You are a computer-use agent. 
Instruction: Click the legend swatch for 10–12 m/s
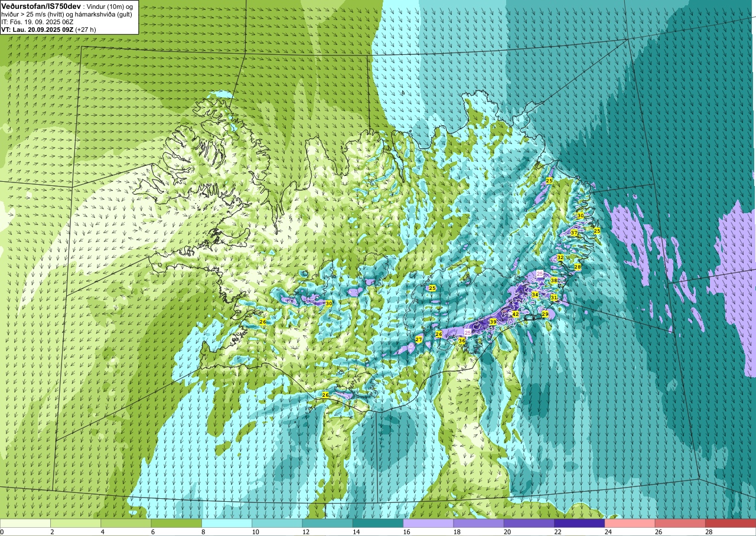[277, 523]
